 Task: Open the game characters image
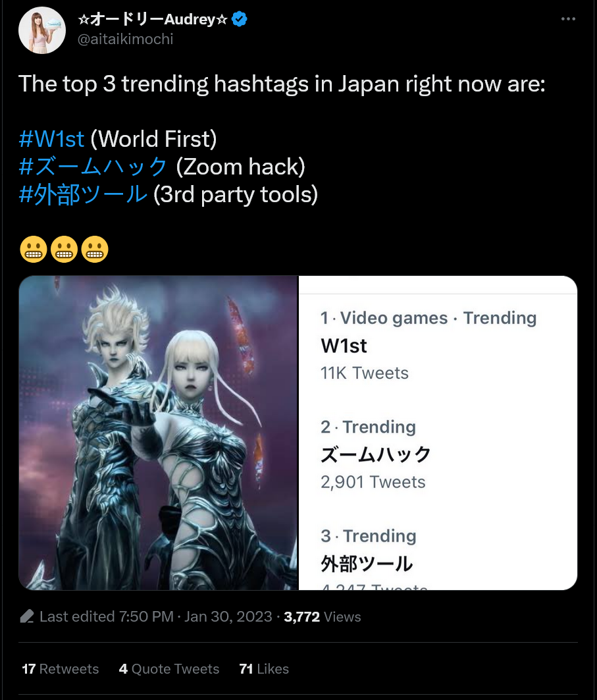tap(159, 433)
